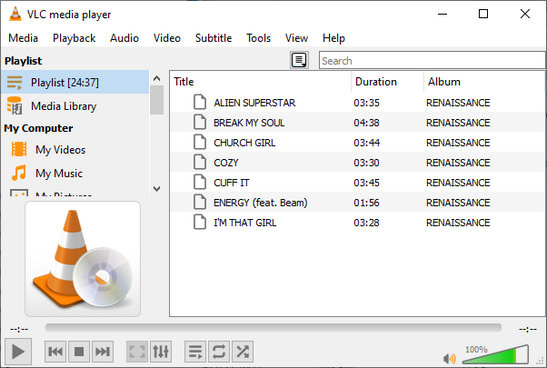
Task: Skip to next track
Action: (x=103, y=351)
